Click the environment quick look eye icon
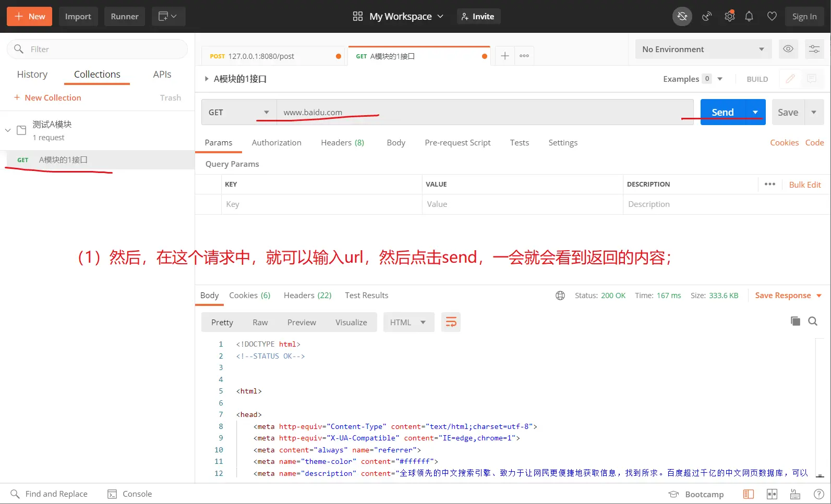The width and height of the screenshot is (831, 504). click(x=788, y=49)
